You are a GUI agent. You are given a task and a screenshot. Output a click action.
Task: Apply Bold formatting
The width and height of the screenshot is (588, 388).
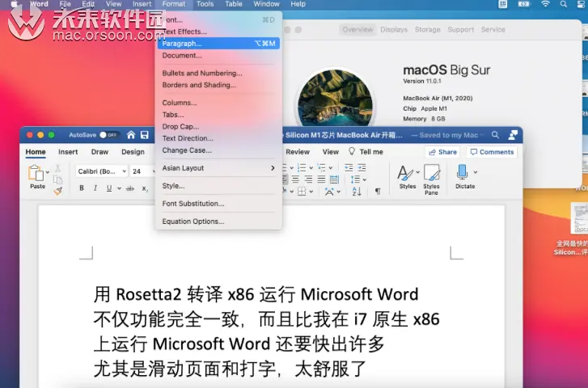click(82, 188)
